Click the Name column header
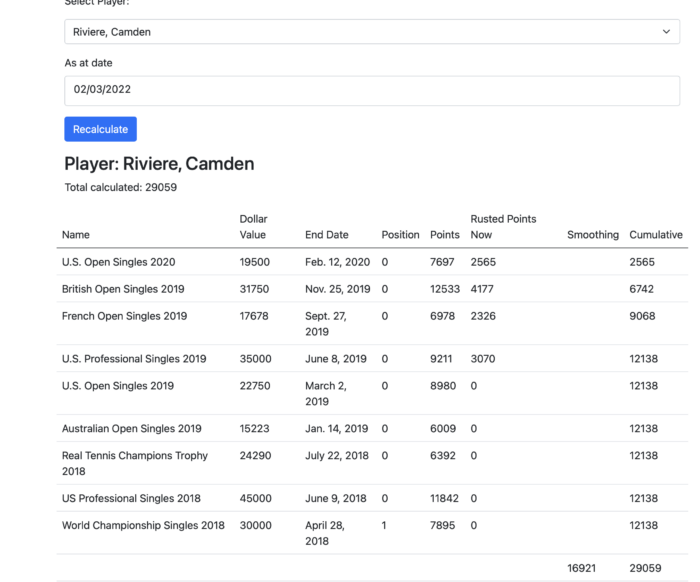This screenshot has height=582, width=700. [x=76, y=235]
